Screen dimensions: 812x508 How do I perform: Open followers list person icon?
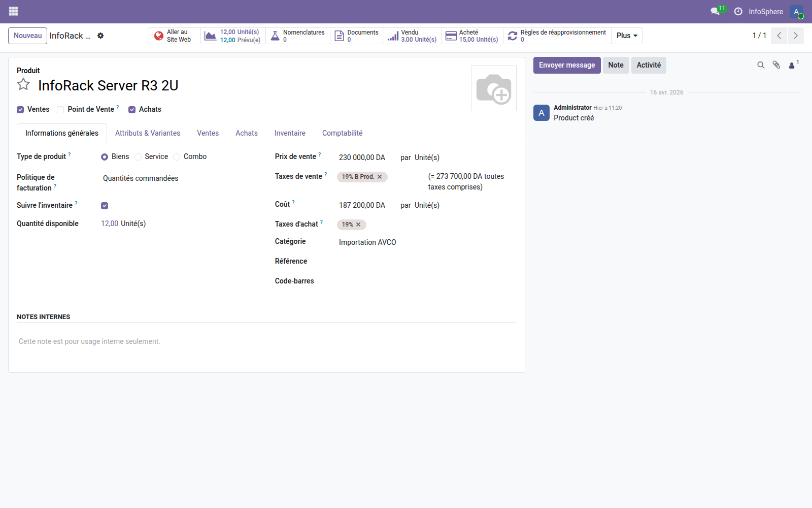pos(792,65)
